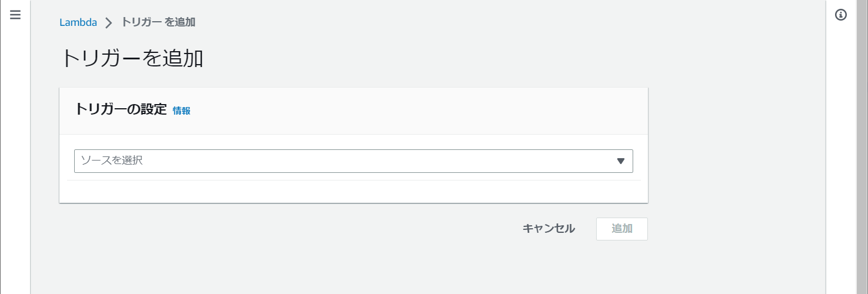The image size is (868, 294).
Task: Click the 情報 info link
Action: point(181,111)
